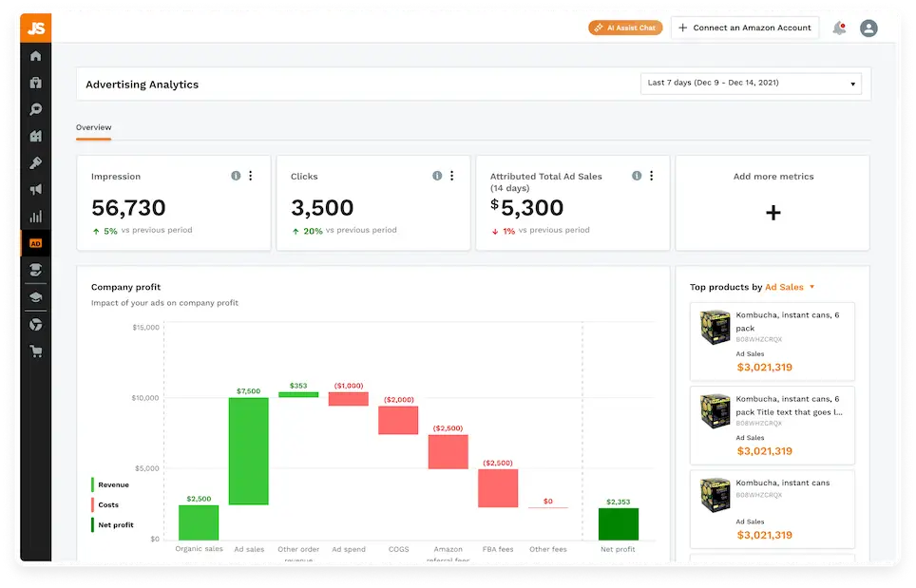Open the AI Assist Chat
The width and height of the screenshot is (916, 588).
[x=624, y=28]
